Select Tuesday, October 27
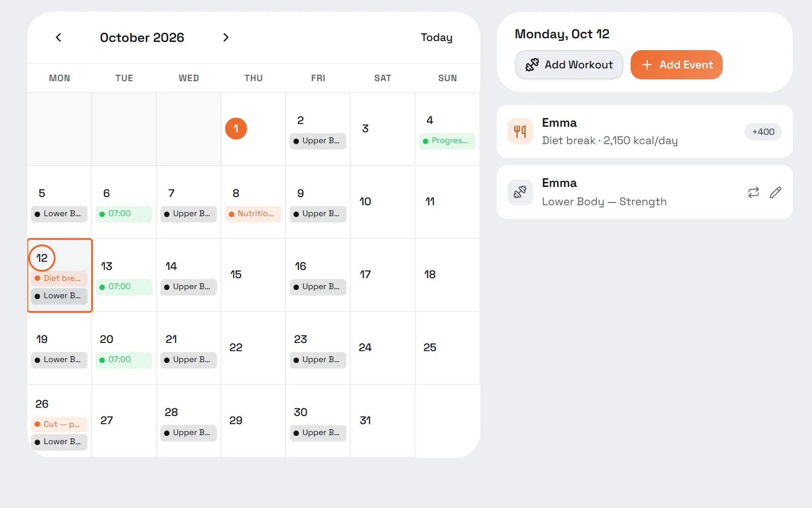This screenshot has height=508, width=812. (124, 421)
